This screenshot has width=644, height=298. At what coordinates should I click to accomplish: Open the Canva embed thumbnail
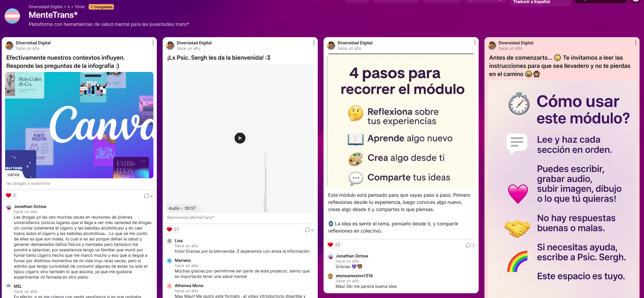point(79,125)
